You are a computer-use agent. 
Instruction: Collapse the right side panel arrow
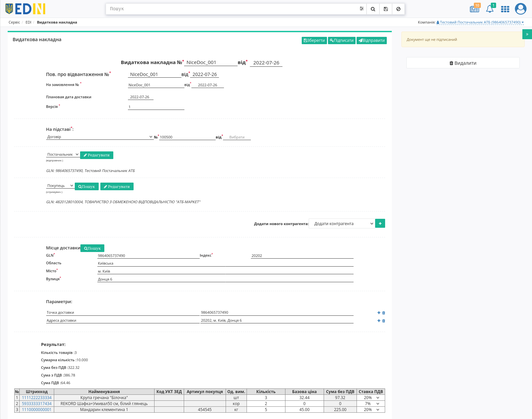click(x=527, y=34)
